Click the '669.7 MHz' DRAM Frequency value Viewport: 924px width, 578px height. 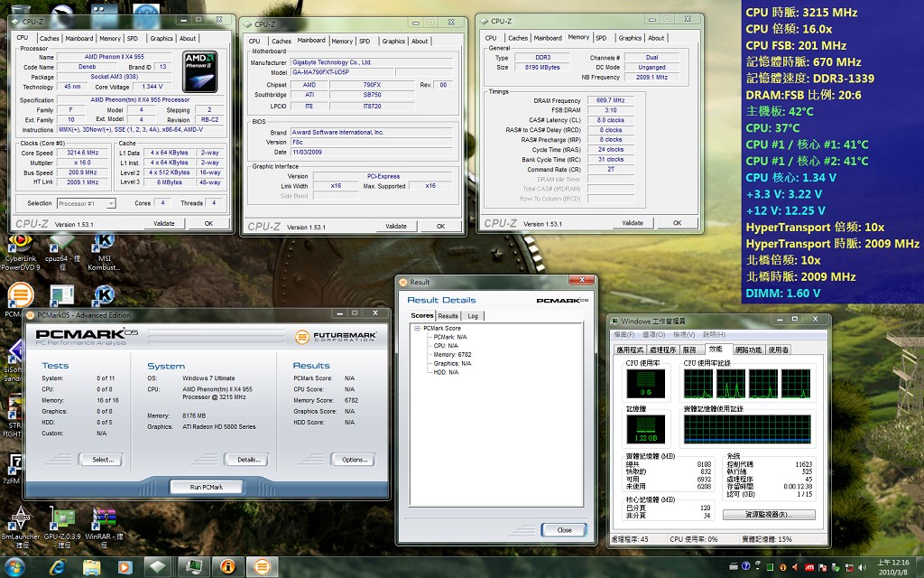click(611, 100)
